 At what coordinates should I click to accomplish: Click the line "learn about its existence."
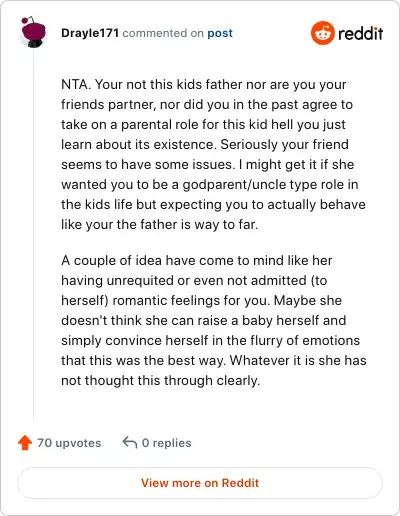(139, 145)
